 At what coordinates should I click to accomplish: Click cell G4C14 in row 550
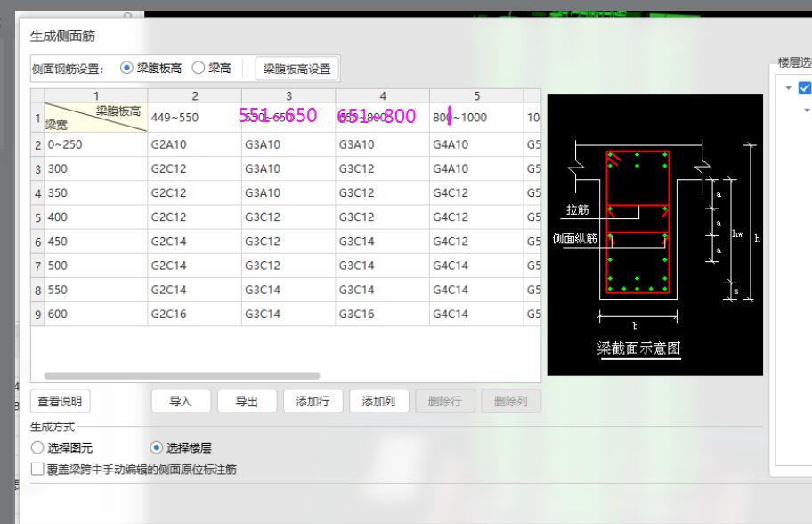click(x=476, y=290)
